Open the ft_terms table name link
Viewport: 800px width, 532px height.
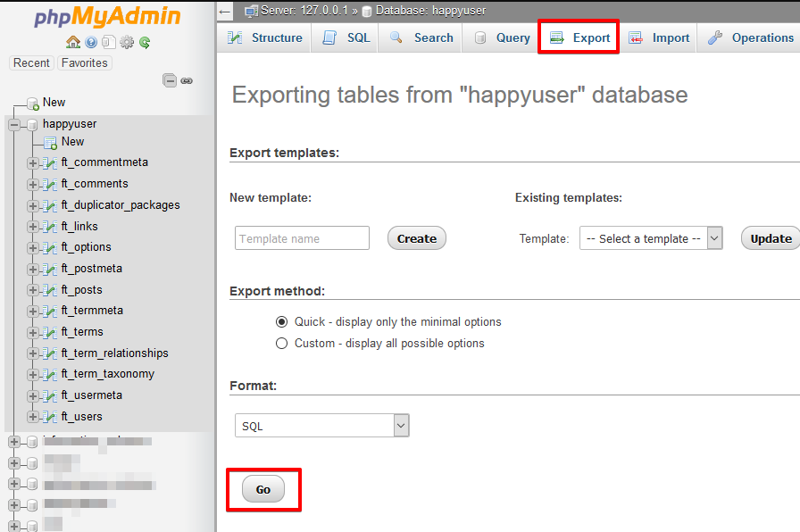tap(82, 331)
